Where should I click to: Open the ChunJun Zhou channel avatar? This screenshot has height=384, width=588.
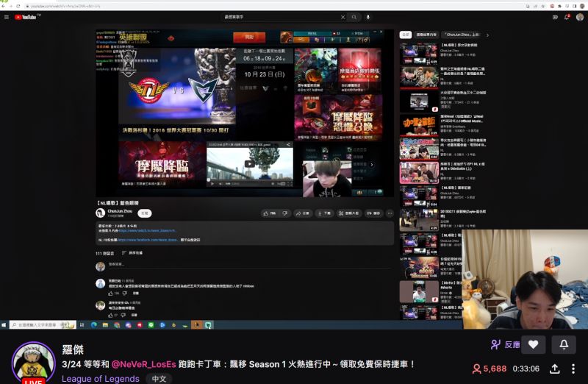pyautogui.click(x=100, y=213)
